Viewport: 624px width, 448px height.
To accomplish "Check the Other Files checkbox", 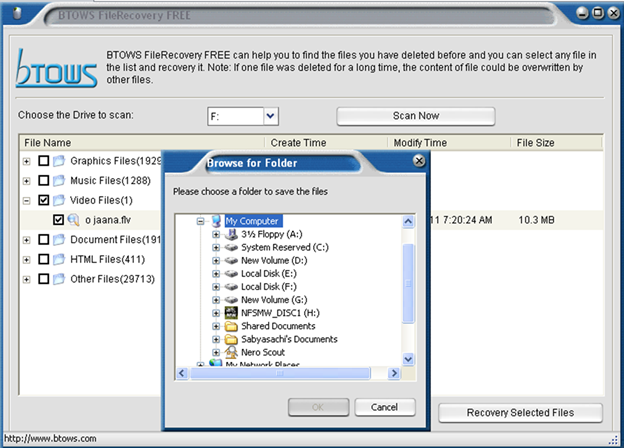I will [44, 279].
